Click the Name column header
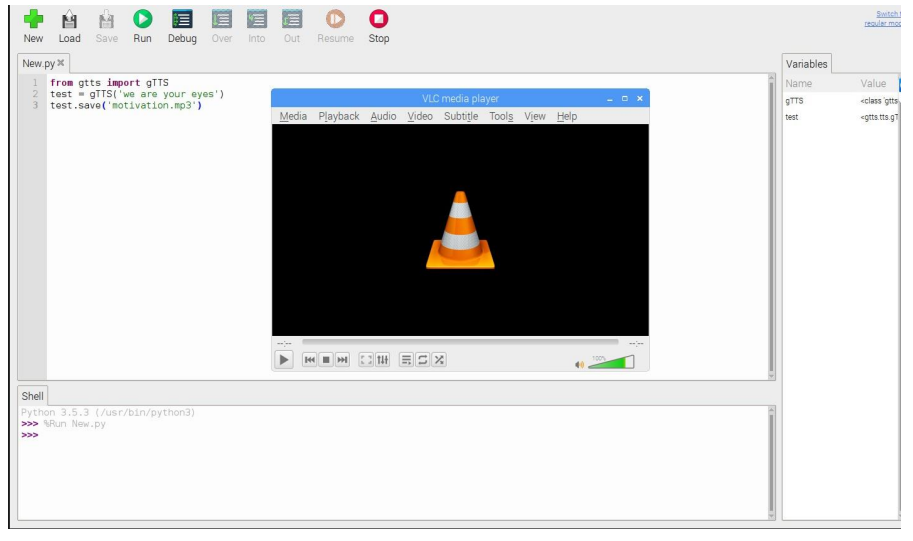913x541 pixels. (798, 83)
